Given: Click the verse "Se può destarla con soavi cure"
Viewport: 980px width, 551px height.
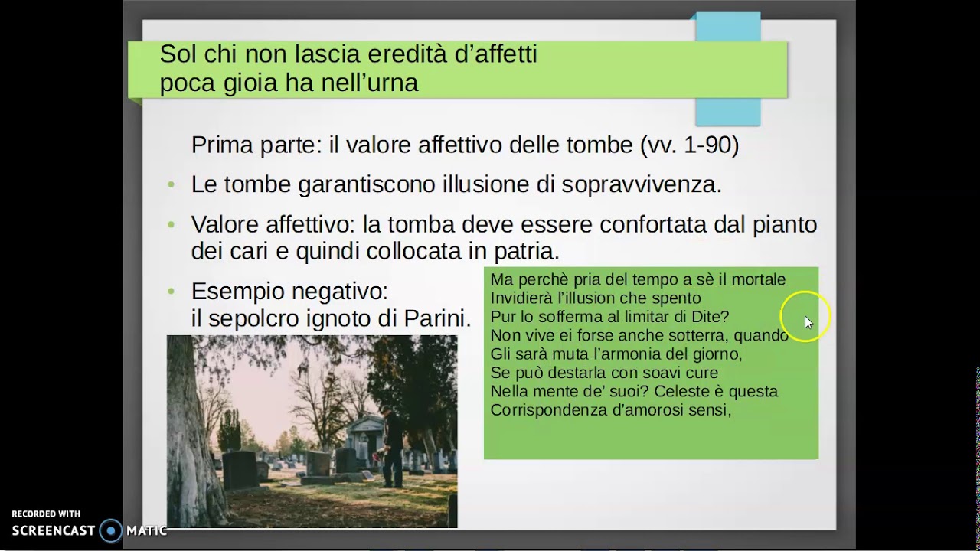Looking at the screenshot, I should [x=604, y=373].
